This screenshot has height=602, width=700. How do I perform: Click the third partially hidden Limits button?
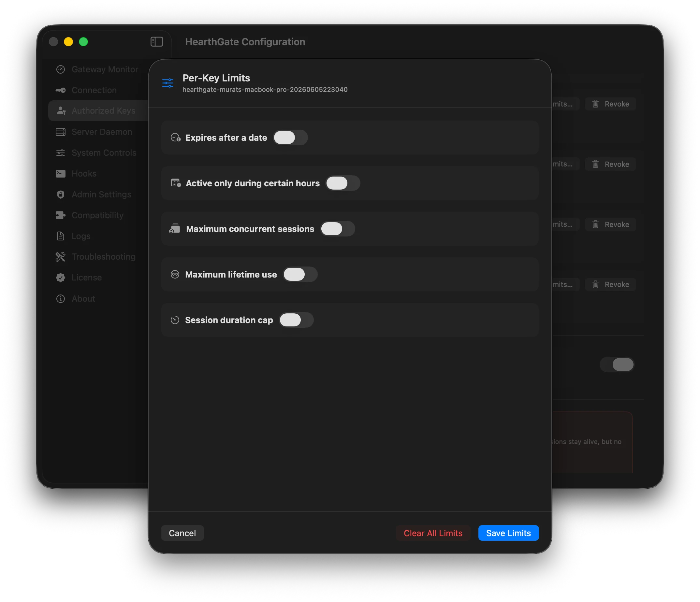pos(565,224)
